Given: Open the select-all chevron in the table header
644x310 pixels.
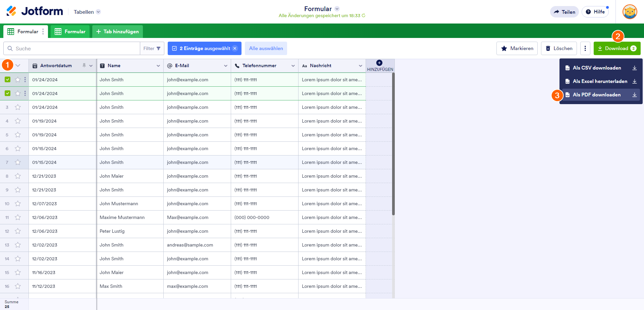Looking at the screenshot, I should point(18,65).
